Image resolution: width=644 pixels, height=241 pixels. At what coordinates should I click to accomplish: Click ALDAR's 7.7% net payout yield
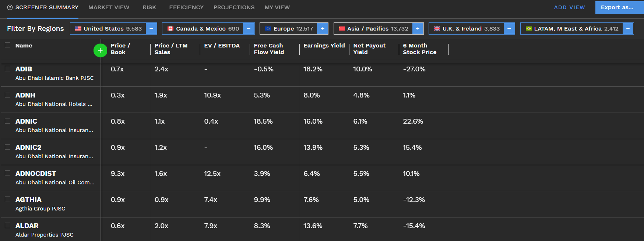click(360, 226)
